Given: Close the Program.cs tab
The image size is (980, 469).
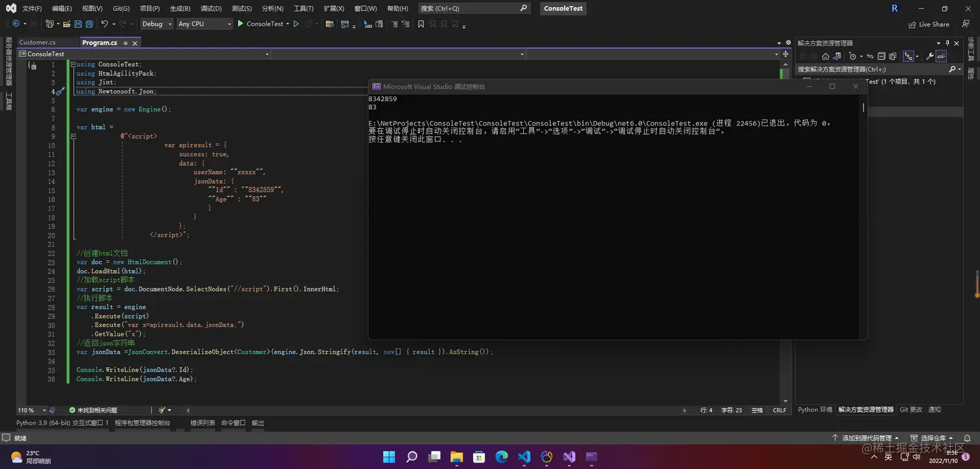Looking at the screenshot, I should point(135,43).
